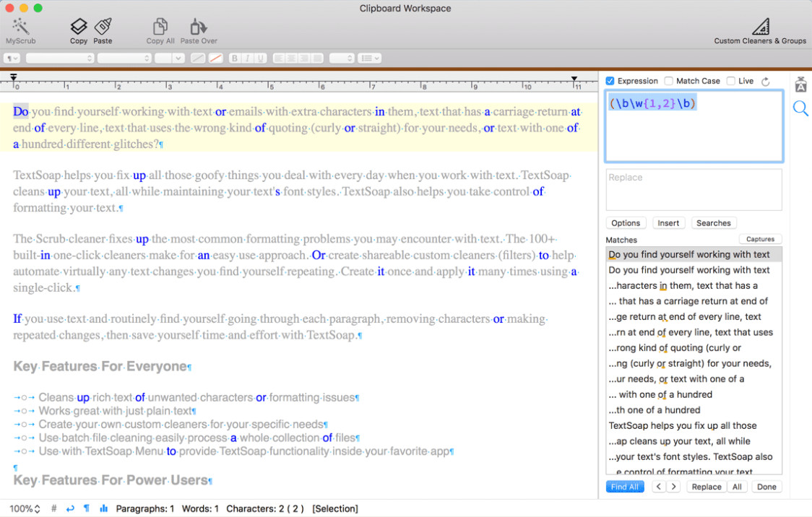
Task: Align text right
Action: point(305,58)
